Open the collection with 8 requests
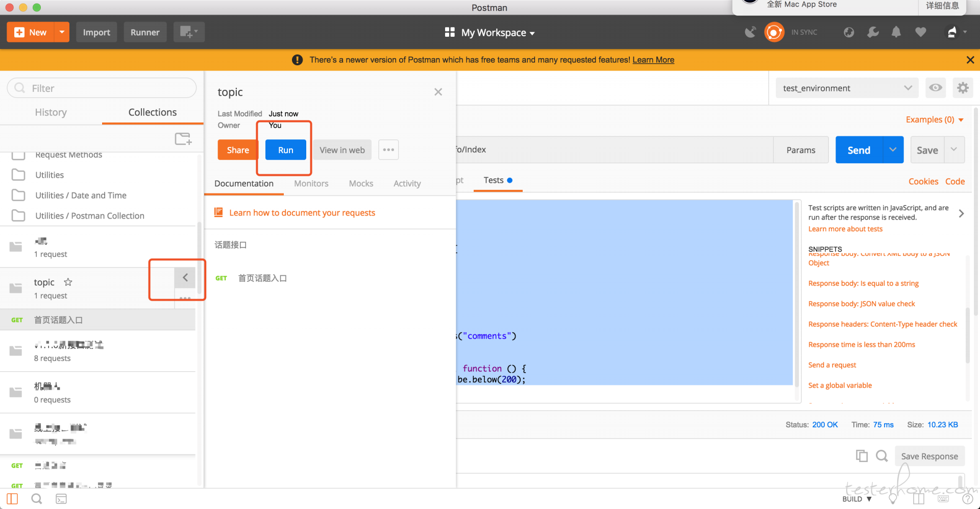Screen dimensions: 980x509 [98, 351]
